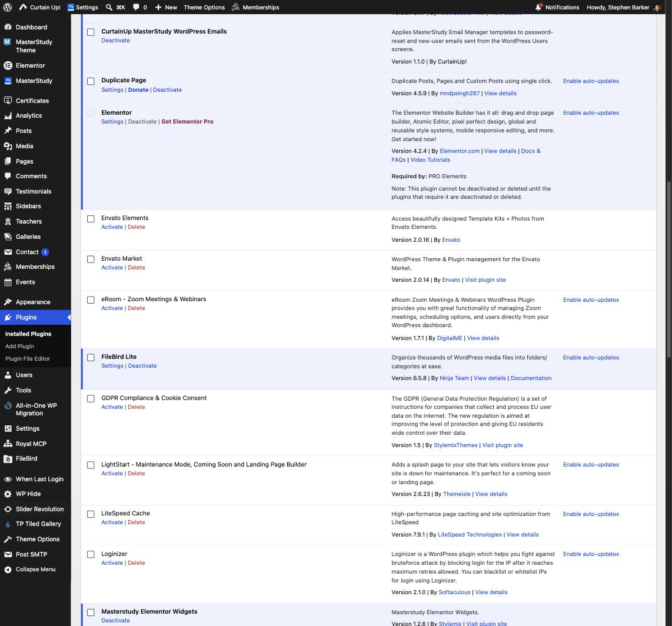Open Theme Options in the admin bar
This screenshot has height=626, width=672.
(x=204, y=7)
